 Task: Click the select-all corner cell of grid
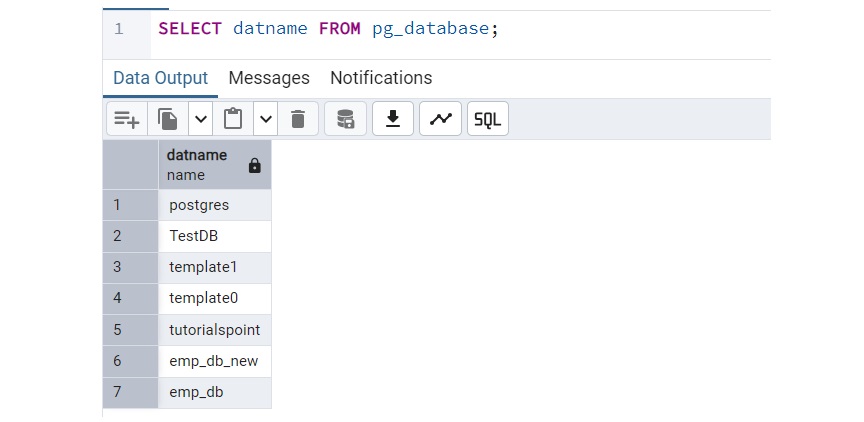(130, 164)
